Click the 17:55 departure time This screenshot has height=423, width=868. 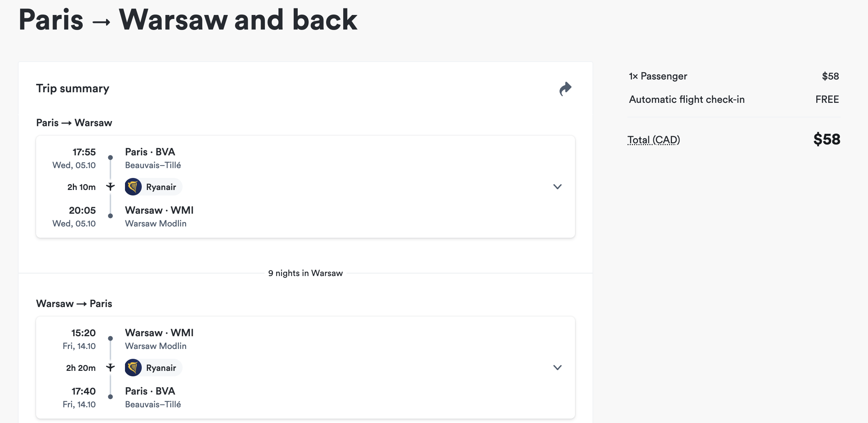[x=84, y=152]
